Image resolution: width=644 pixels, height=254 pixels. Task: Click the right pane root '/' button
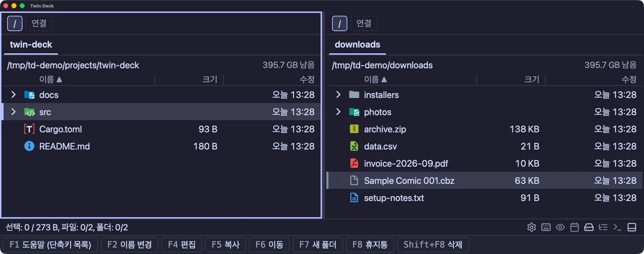click(340, 24)
